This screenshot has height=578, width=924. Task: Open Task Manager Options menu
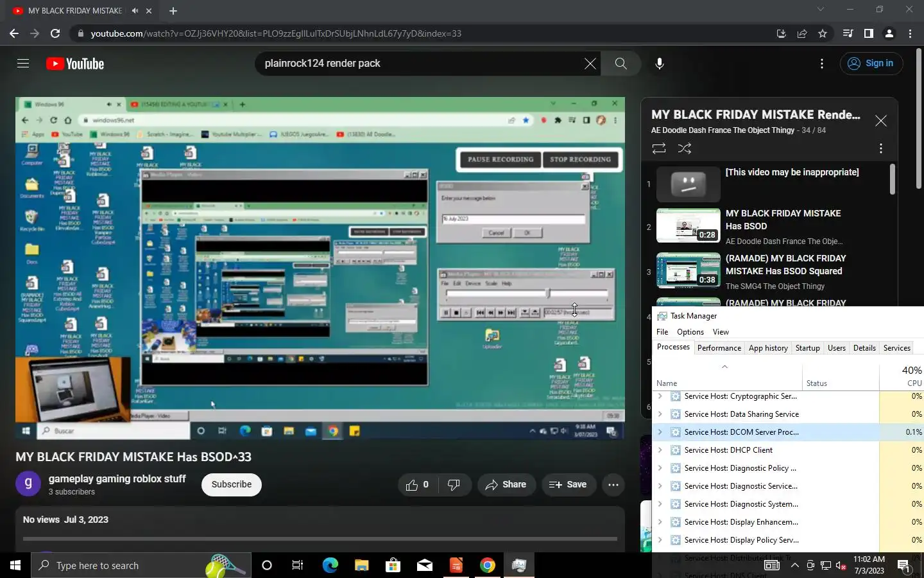click(x=690, y=332)
